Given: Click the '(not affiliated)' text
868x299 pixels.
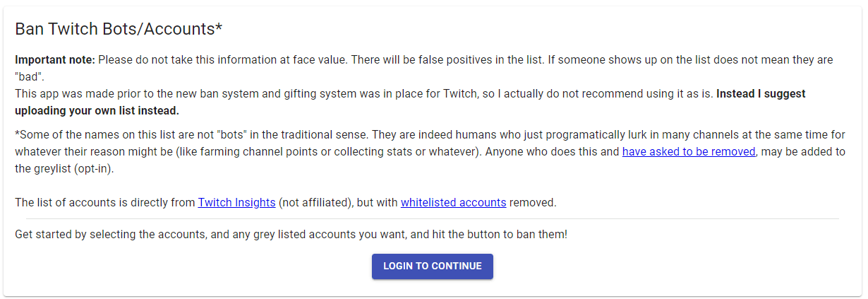Looking at the screenshot, I should [x=315, y=203].
